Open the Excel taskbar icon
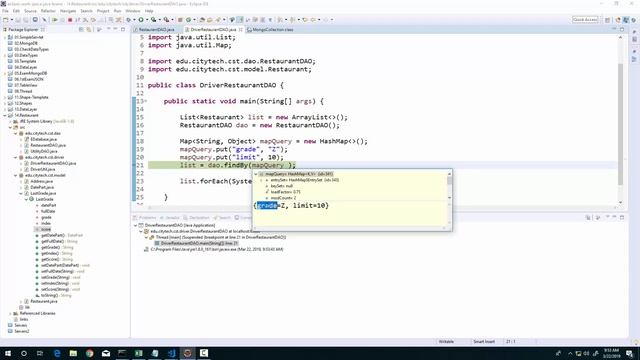The height and width of the screenshot is (360, 640). 139,353
